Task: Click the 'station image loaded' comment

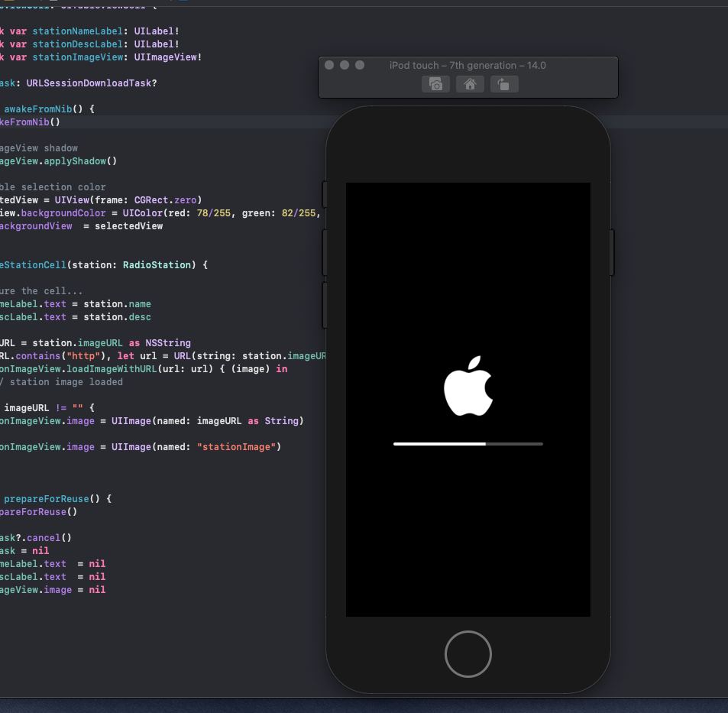Action: pyautogui.click(x=66, y=382)
